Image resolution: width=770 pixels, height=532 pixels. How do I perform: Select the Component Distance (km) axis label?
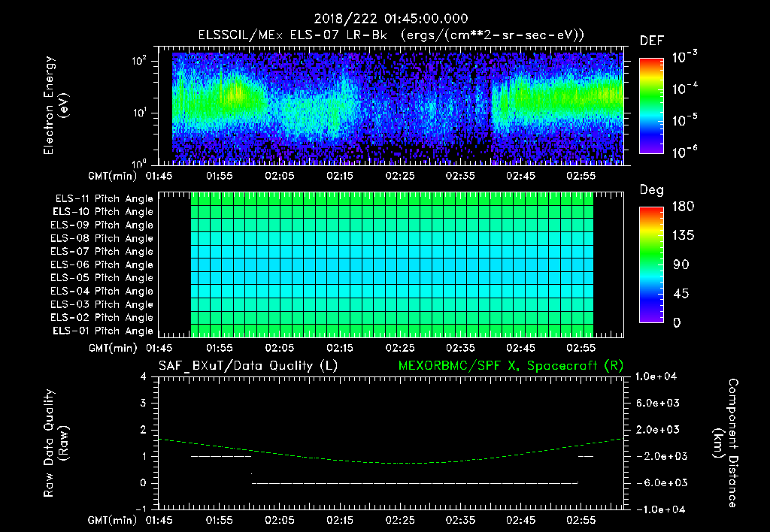click(x=726, y=443)
